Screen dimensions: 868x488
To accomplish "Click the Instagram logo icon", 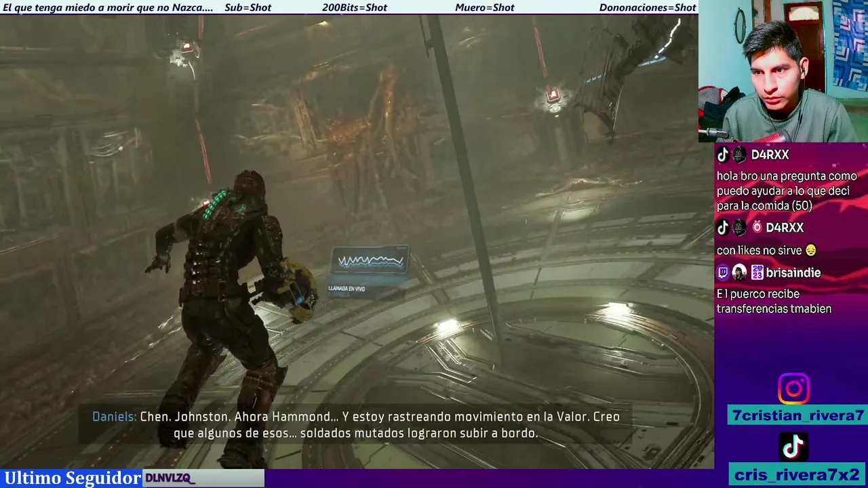I will (793, 388).
